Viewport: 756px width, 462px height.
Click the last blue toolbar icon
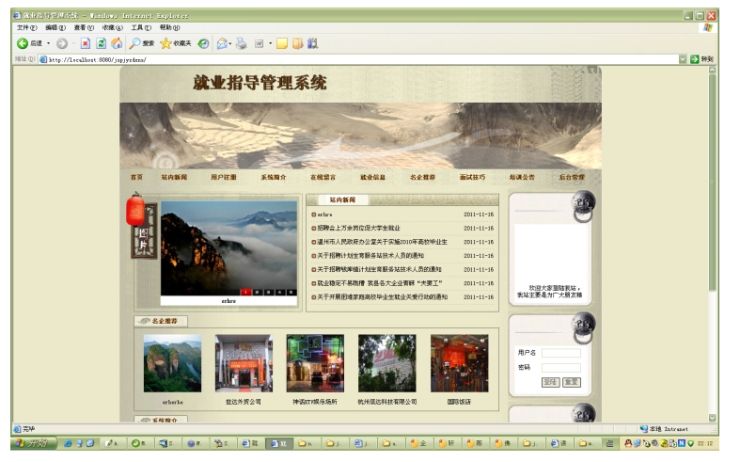coord(312,44)
